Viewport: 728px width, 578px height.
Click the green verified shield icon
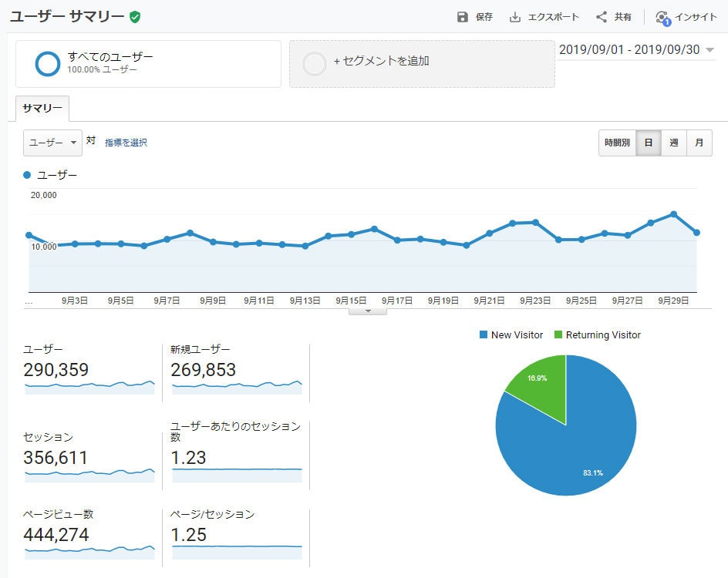click(x=135, y=17)
